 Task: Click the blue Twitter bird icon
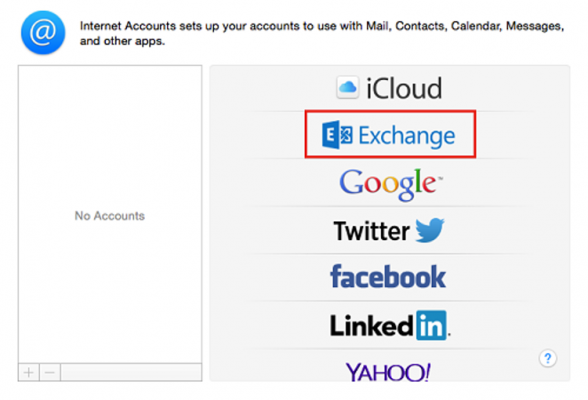(430, 230)
